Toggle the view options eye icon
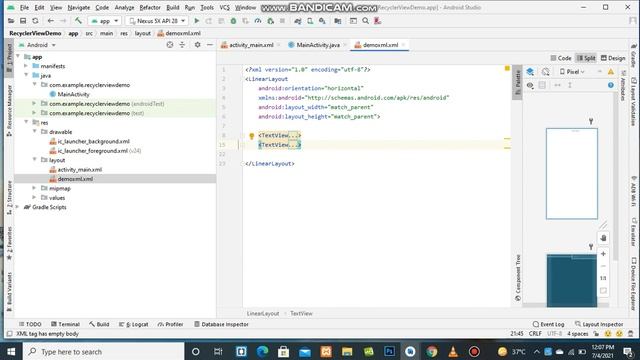 click(x=530, y=85)
